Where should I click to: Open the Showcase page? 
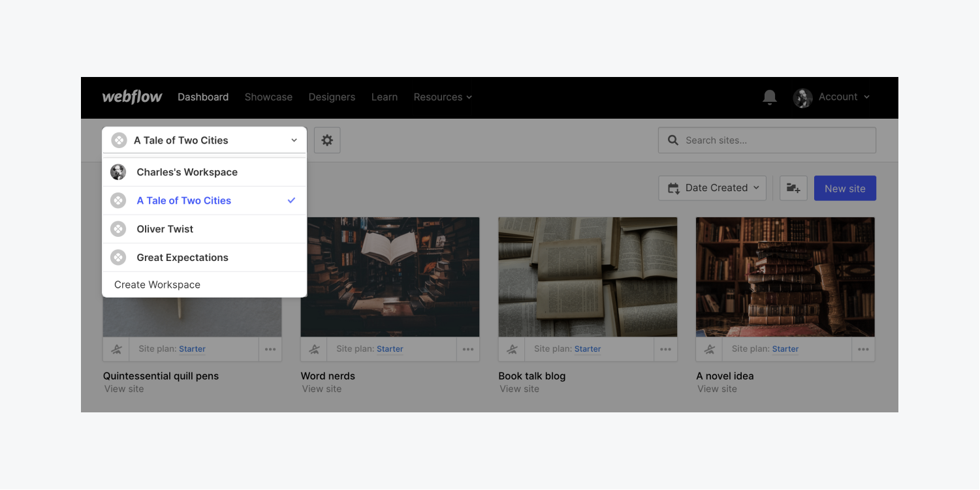tap(268, 97)
